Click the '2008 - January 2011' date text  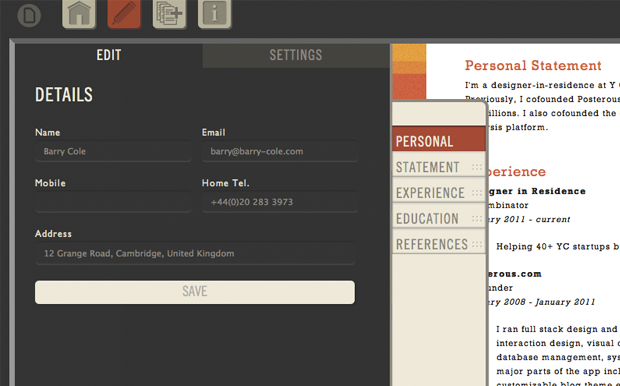point(549,302)
